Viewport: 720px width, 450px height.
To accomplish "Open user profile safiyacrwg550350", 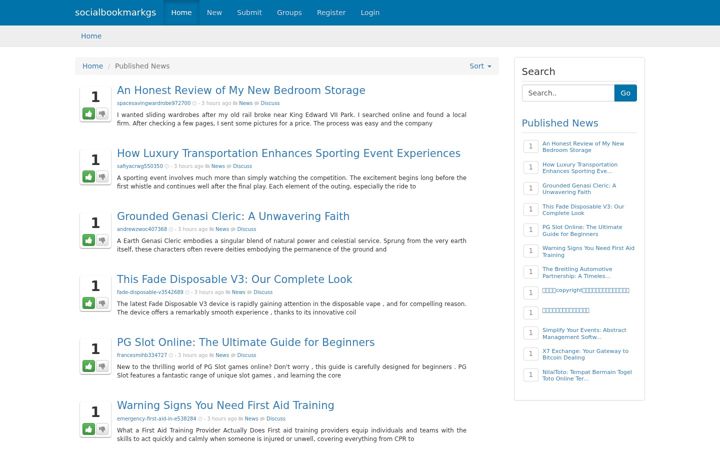I will [140, 166].
